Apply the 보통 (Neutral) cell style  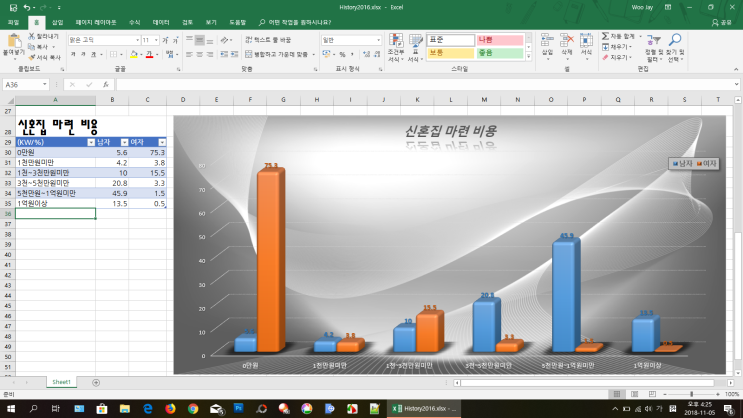(x=451, y=53)
